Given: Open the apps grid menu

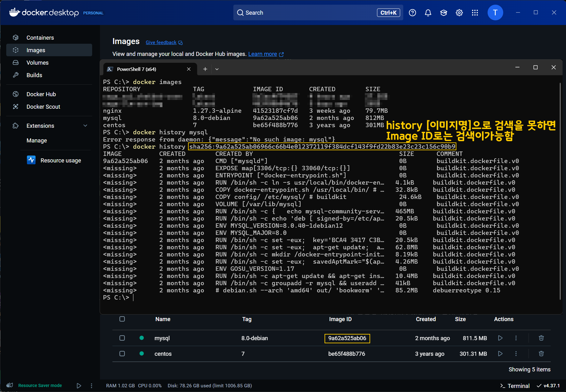Looking at the screenshot, I should [x=475, y=13].
